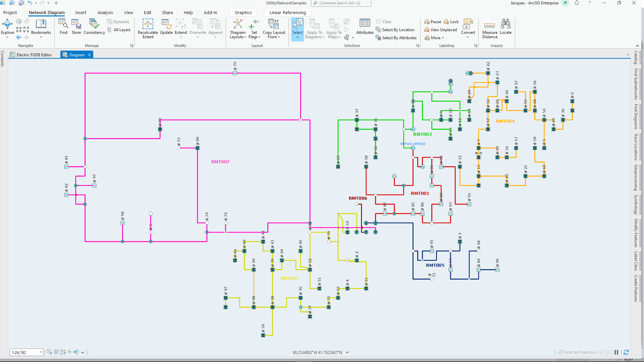This screenshot has height=362, width=644.
Task: Toggle Dynamic labeling mode
Action: (118, 21)
